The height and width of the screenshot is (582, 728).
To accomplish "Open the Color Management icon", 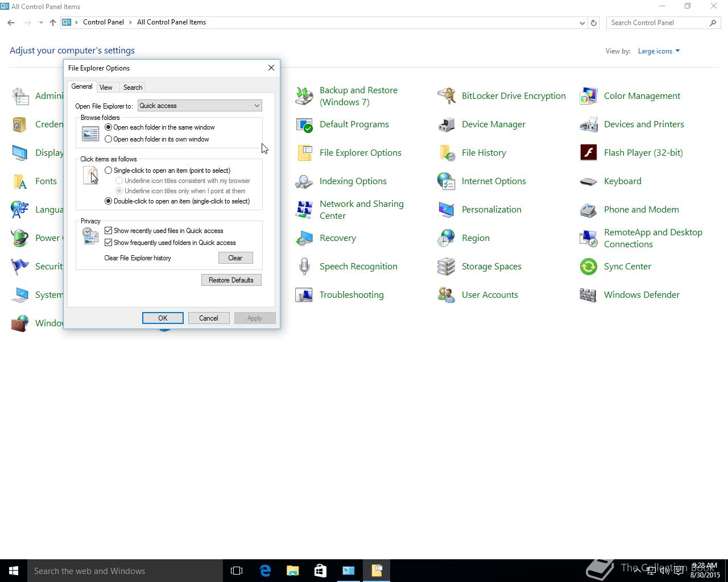I will [x=589, y=96].
